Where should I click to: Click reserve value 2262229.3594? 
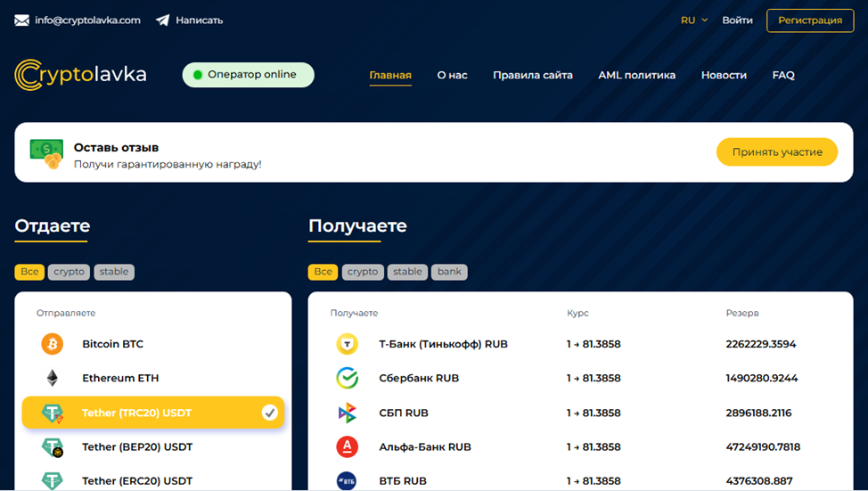(x=760, y=344)
